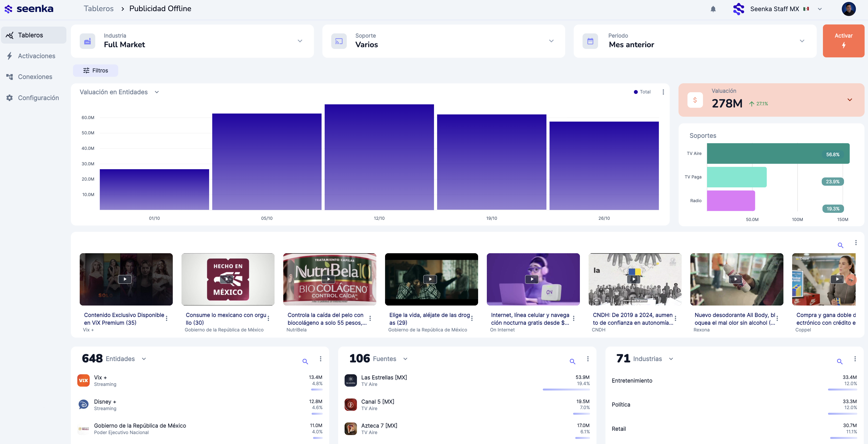Click the notification bell icon
Viewport: 868px width, 444px height.
coord(713,9)
